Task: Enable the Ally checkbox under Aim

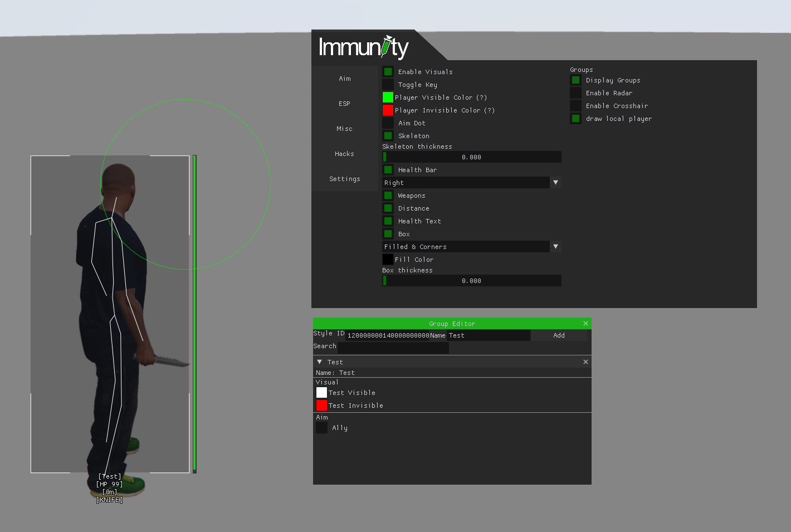Action: coord(322,428)
